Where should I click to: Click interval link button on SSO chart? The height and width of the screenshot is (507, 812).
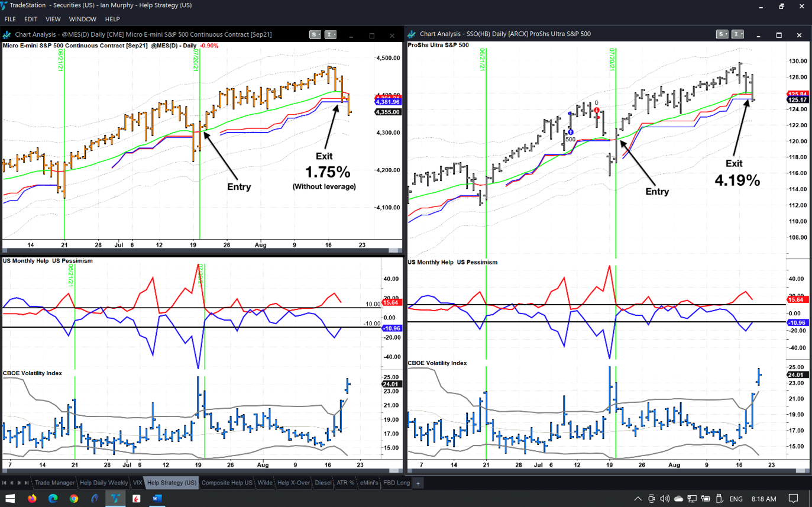[x=738, y=34]
